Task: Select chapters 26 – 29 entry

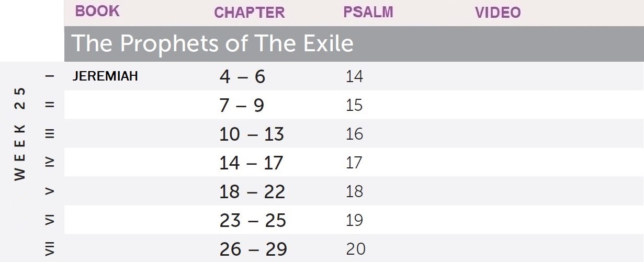Action: coord(253,249)
